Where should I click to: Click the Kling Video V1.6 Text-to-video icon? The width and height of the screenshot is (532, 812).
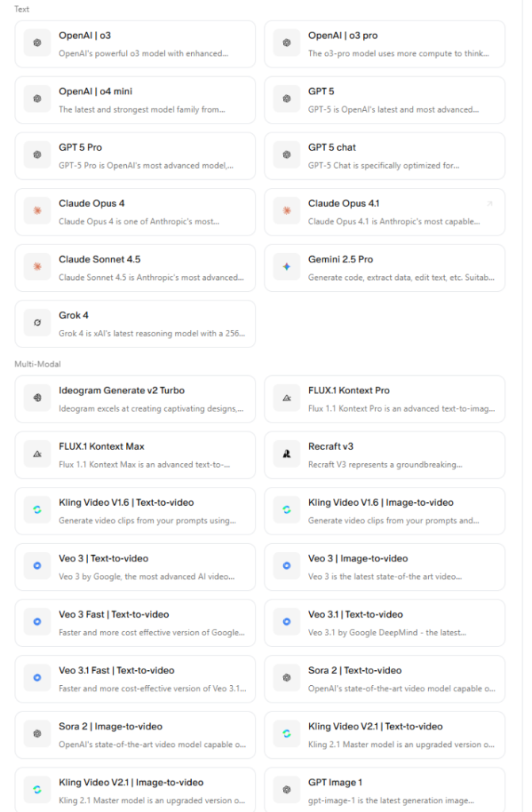pyautogui.click(x=37, y=510)
